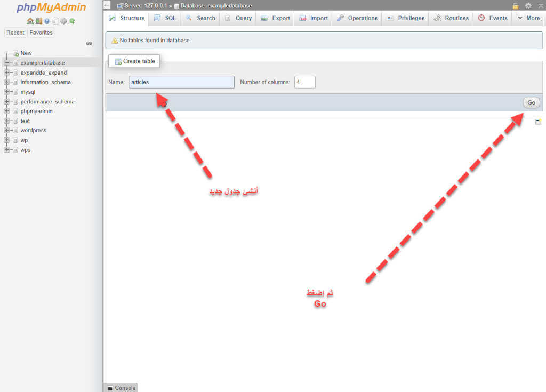Screen dimensions: 546x392
Task: Click the Log out door icon
Action: (38, 21)
